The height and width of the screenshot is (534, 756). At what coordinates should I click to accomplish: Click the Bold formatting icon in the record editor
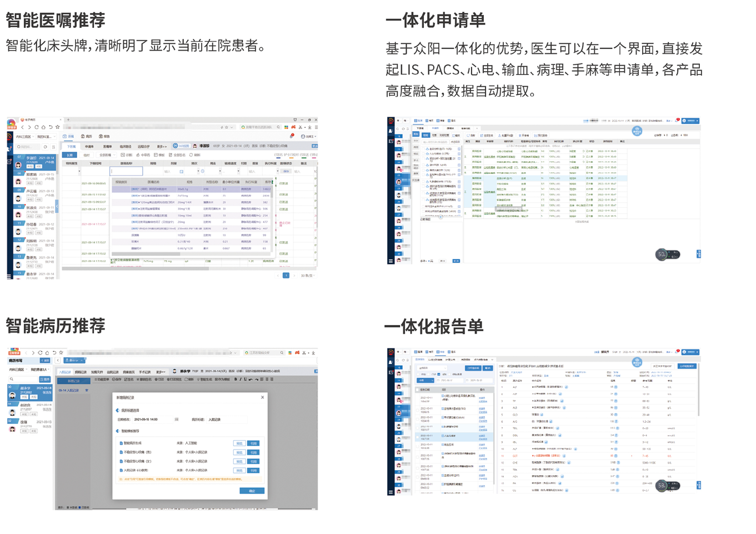[236, 380]
